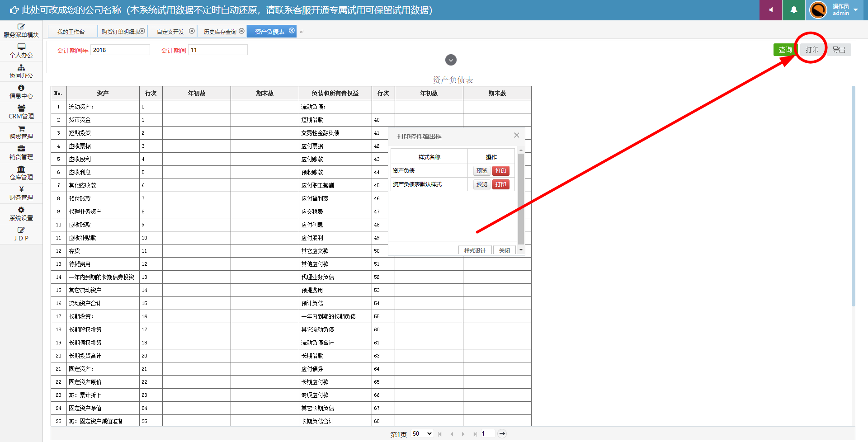Click the admin user avatar
This screenshot has height=442, width=868.
point(818,10)
